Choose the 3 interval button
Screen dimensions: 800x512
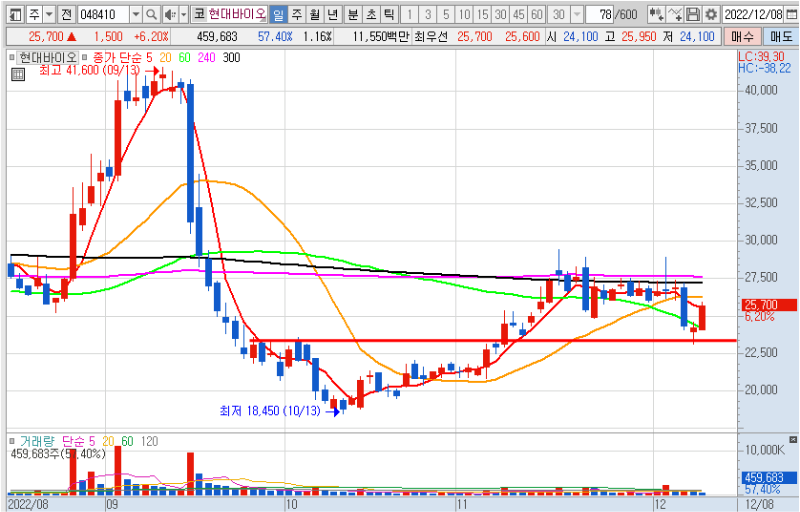tap(428, 14)
